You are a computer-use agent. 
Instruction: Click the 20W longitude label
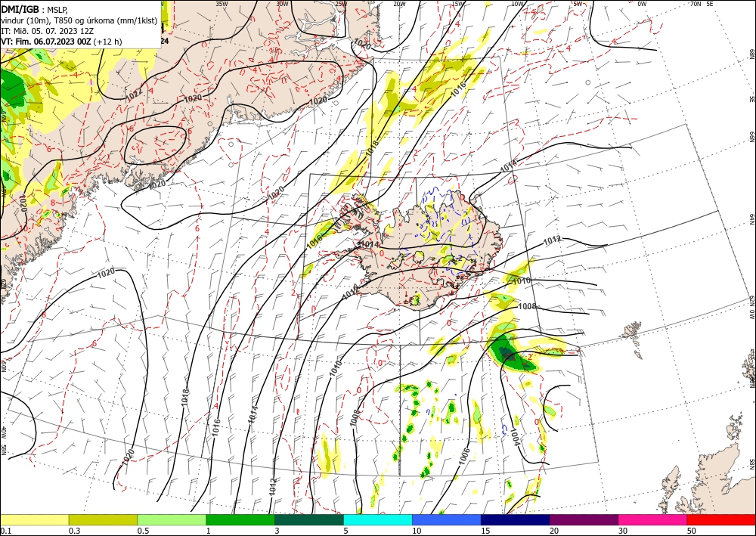click(x=399, y=4)
